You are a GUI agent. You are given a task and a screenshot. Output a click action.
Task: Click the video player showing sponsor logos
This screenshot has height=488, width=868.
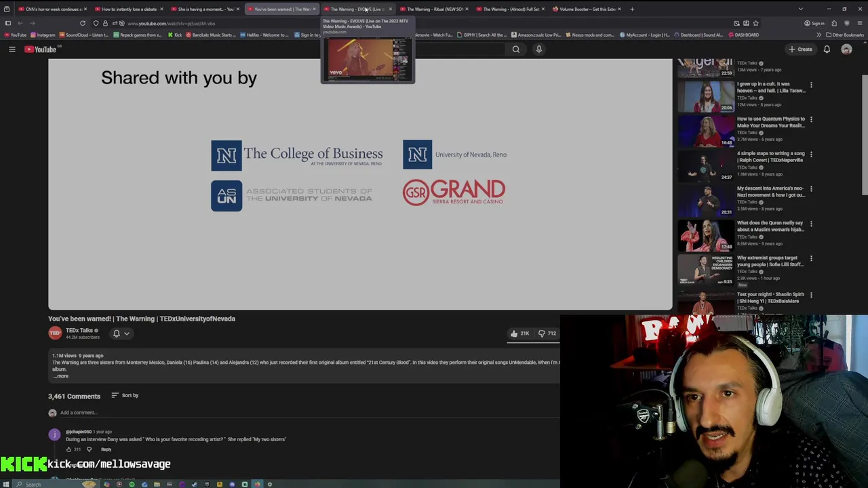click(360, 184)
